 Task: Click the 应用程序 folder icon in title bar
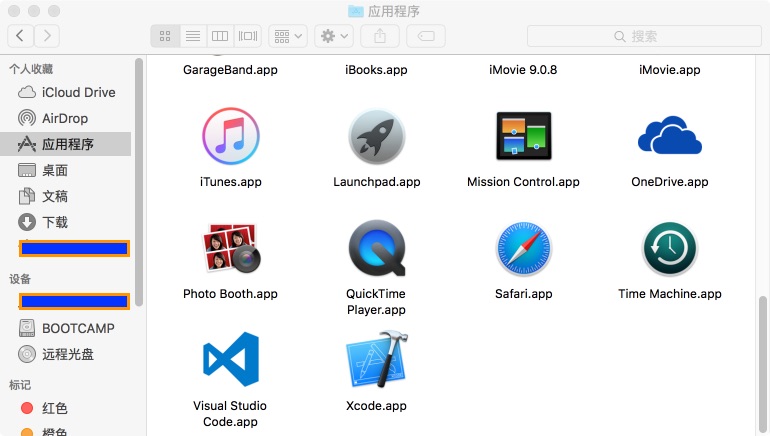pos(356,11)
